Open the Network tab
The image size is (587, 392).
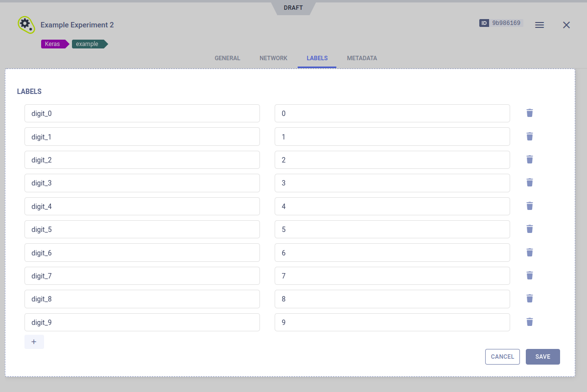[273, 58]
